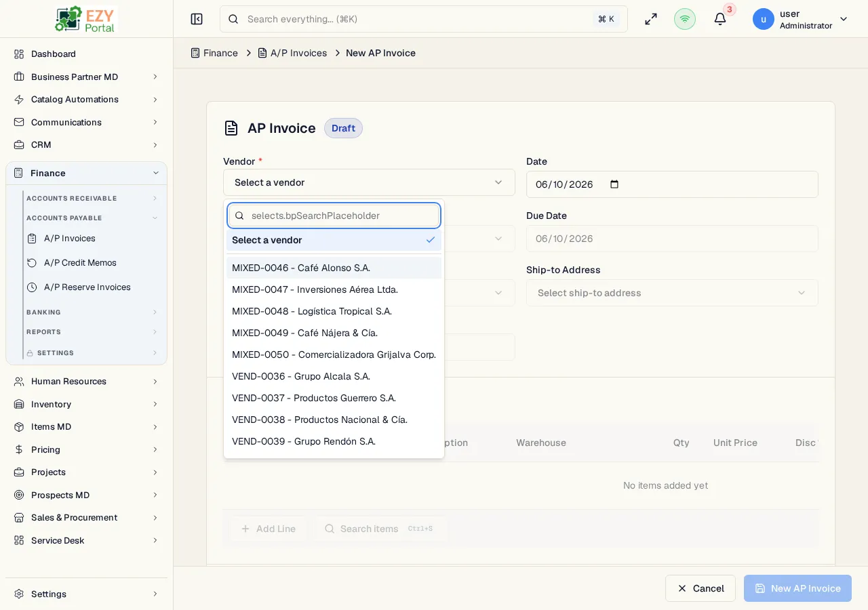Open the Vendor select dropdown
Viewport: 868px width, 610px height.
[369, 182]
